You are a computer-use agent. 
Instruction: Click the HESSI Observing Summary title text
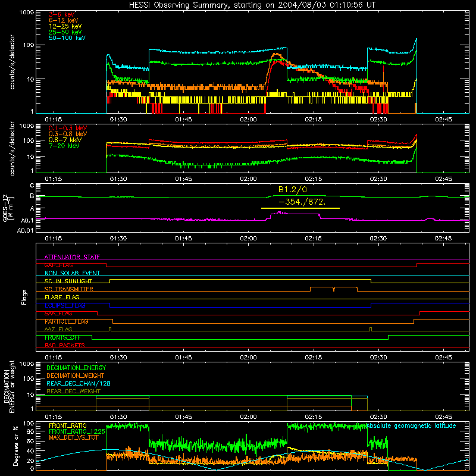252,5
